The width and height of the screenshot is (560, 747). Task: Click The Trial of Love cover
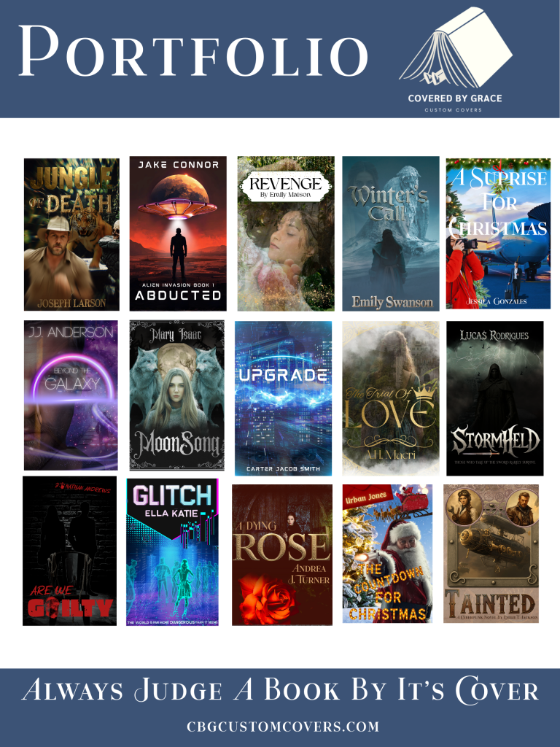(390, 398)
